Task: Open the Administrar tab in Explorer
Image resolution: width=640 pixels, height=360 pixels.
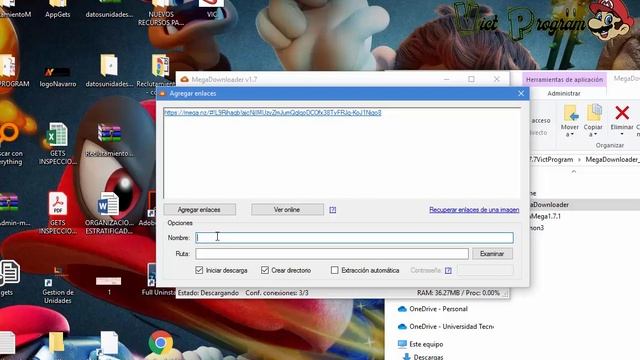Action: pyautogui.click(x=564, y=93)
